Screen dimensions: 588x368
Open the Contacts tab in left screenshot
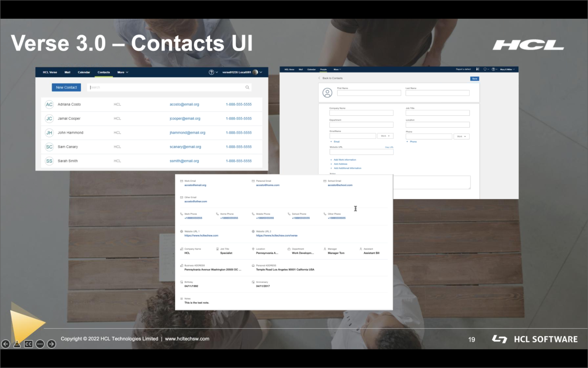(x=104, y=72)
